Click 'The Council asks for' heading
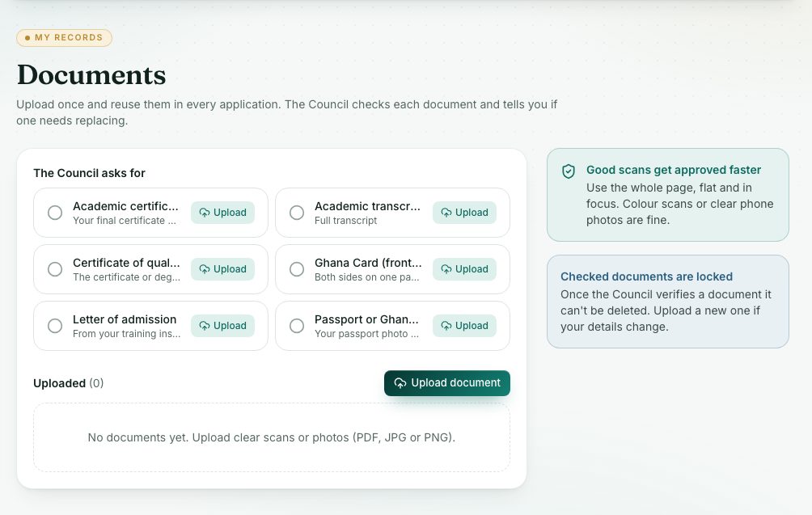 pos(89,173)
